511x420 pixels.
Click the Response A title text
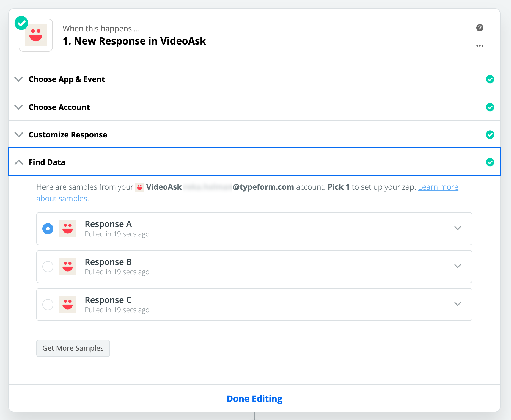point(108,224)
